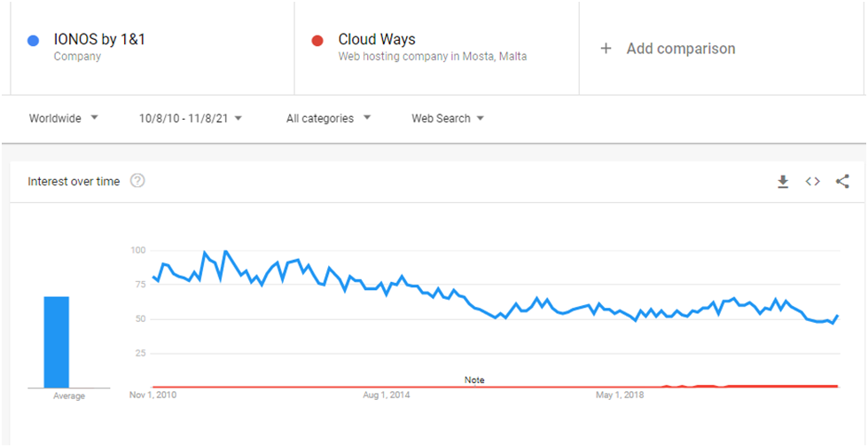Click the blue Average bar
The image size is (868, 447).
[57, 342]
